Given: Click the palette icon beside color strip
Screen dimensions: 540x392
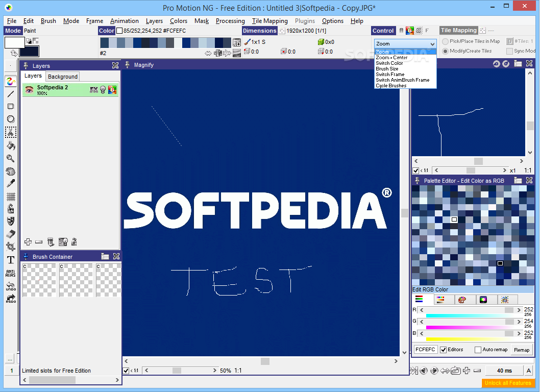Looking at the screenshot, I should 237,43.
